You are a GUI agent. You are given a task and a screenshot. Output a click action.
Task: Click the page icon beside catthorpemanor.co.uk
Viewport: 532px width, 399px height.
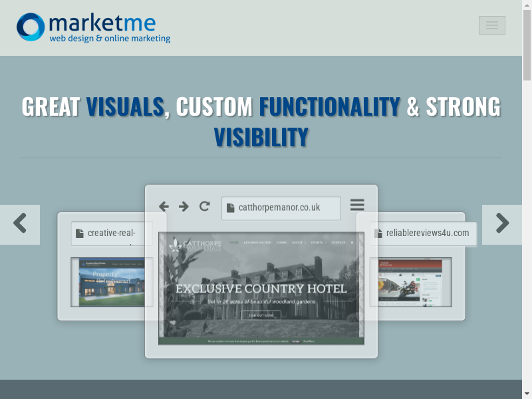[x=230, y=207]
